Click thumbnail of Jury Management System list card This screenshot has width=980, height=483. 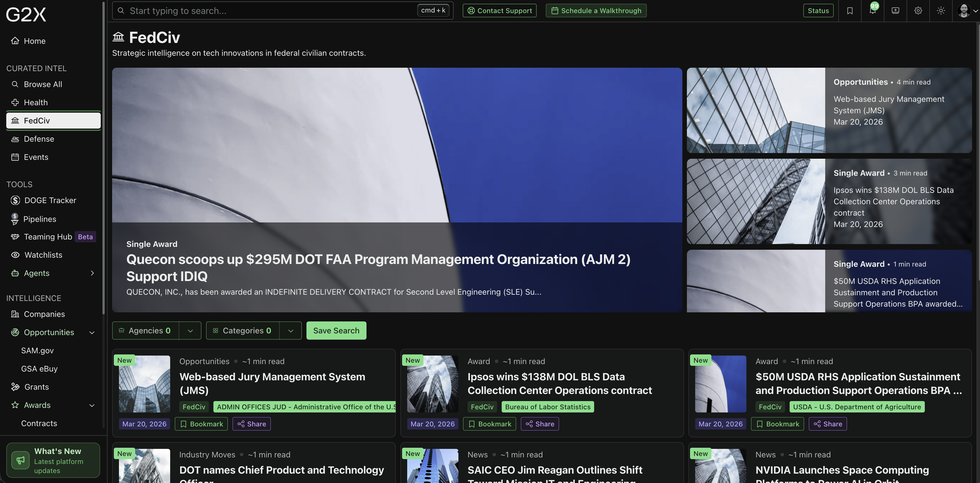pos(145,384)
